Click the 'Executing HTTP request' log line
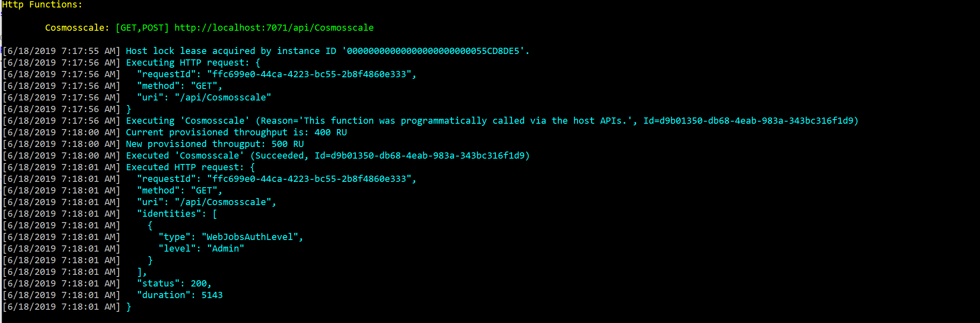980x323 pixels. pos(193,63)
